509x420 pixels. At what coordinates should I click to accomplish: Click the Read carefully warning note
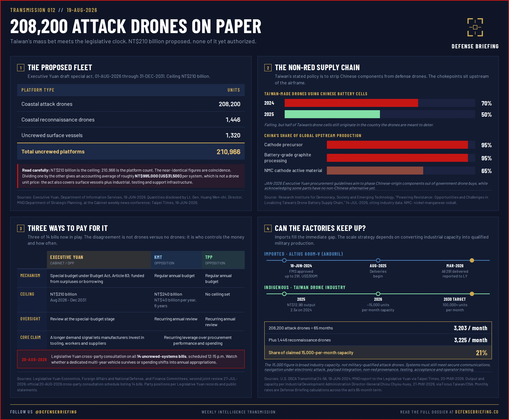(131, 176)
